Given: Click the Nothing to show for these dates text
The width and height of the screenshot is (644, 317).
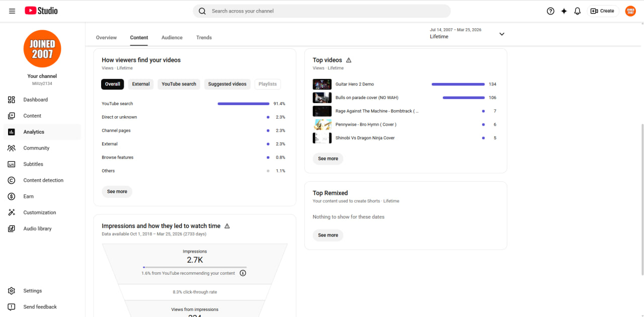Looking at the screenshot, I should (349, 217).
